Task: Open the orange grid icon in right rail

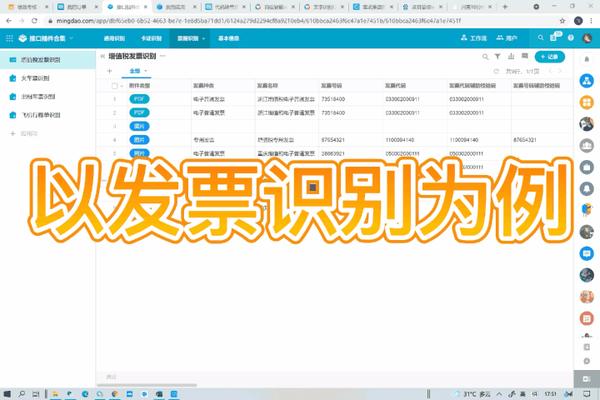Action: tap(587, 102)
